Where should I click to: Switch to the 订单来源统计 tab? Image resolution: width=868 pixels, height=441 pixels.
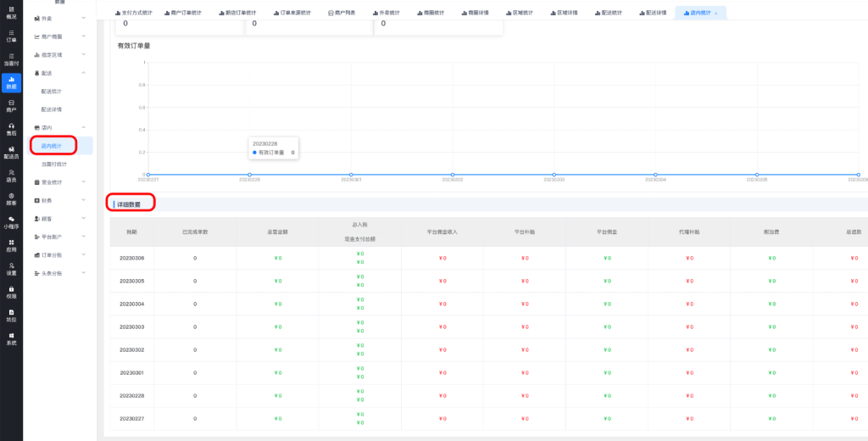(x=292, y=14)
